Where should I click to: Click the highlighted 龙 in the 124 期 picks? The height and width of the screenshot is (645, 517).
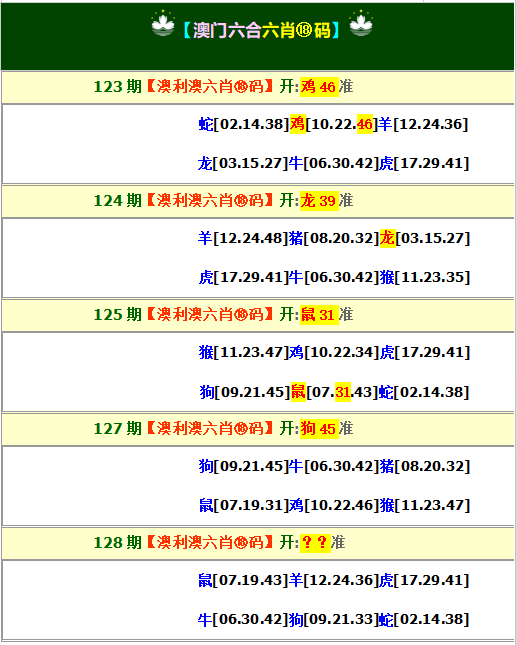[x=387, y=238]
